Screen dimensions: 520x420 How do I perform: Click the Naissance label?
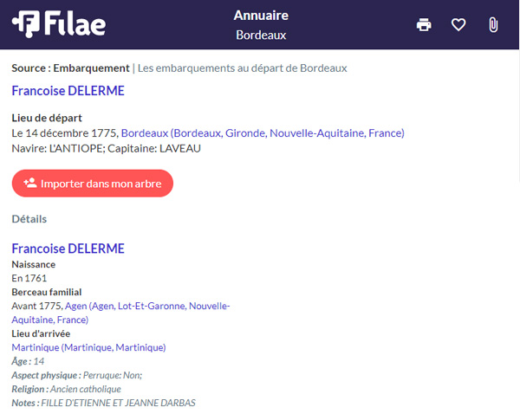point(34,264)
